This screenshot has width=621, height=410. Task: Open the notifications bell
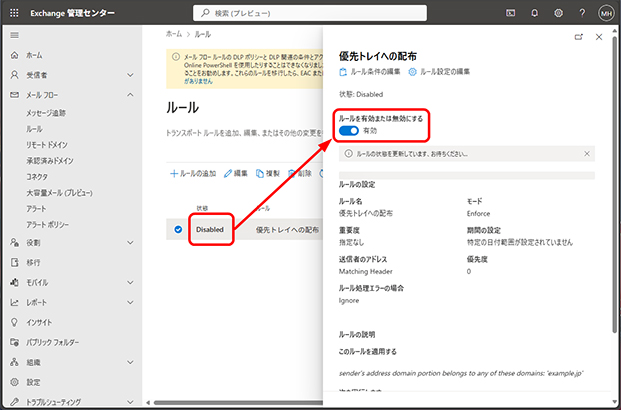(534, 13)
